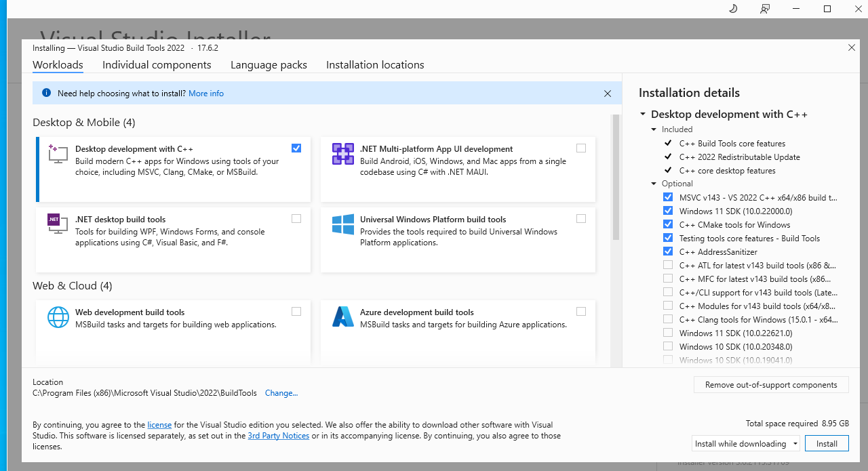Click the .NET desktop build tools icon

point(58,223)
